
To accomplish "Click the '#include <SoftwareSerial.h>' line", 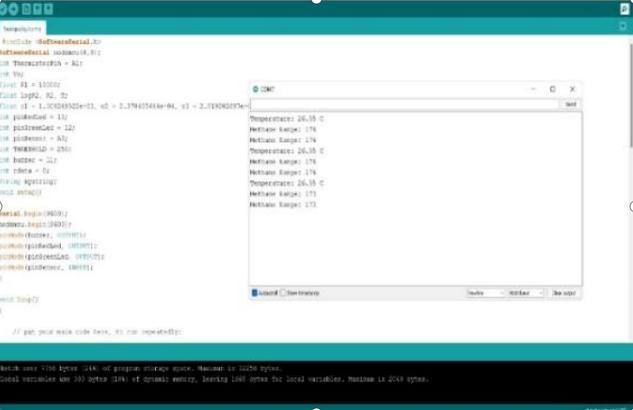I will click(x=52, y=42).
